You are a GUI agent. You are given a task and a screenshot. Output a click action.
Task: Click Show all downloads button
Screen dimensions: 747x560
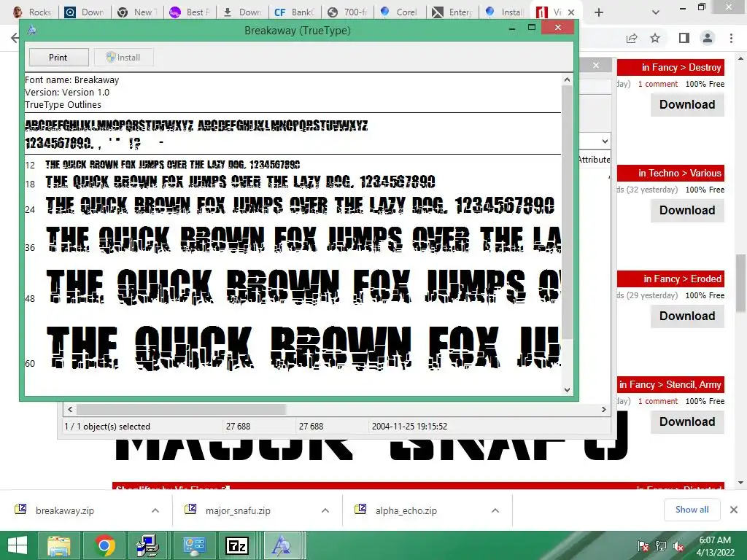(x=692, y=510)
